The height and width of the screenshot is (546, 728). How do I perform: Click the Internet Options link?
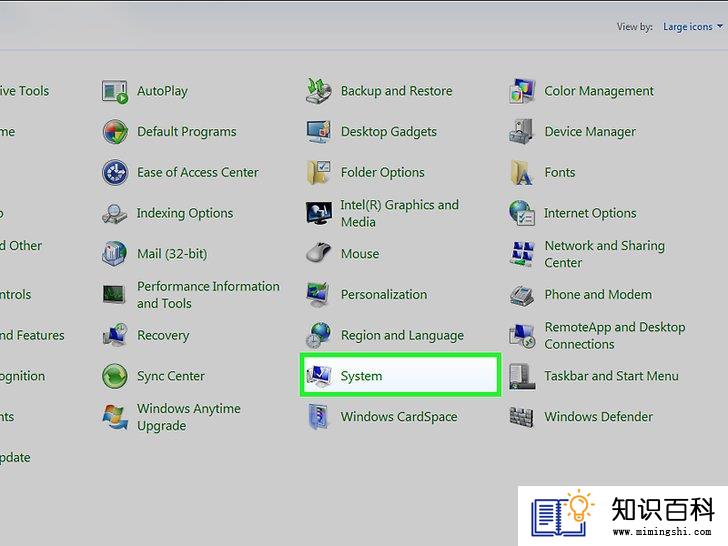[x=590, y=213]
